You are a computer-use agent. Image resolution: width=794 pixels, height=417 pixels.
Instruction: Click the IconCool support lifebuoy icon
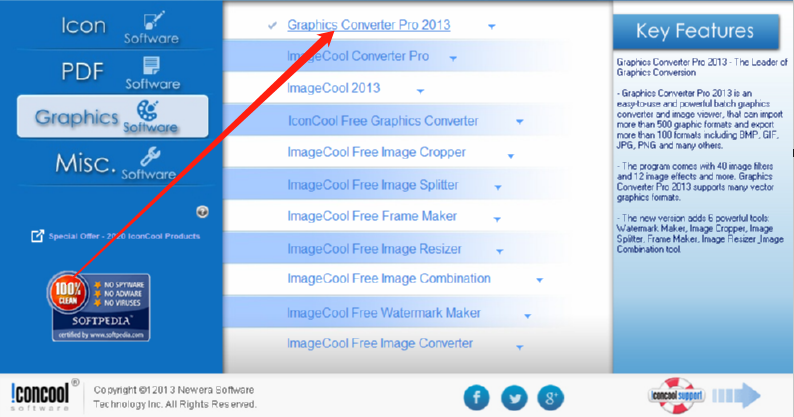point(676,395)
